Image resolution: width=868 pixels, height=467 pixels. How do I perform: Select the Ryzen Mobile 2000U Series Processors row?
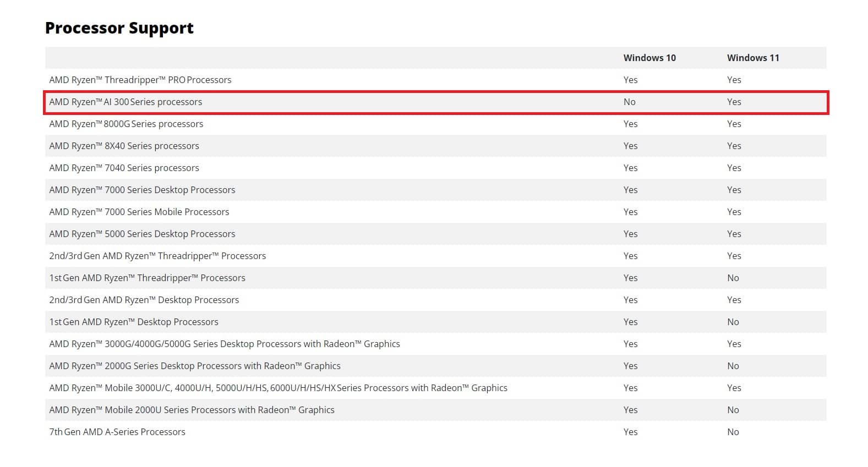[x=436, y=410]
